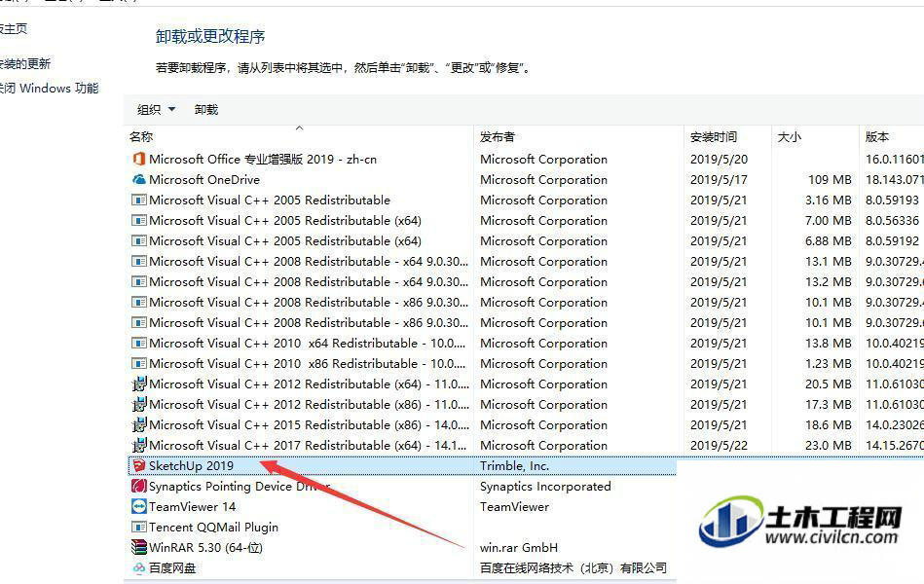Sort by the 安装时间 column header
Screen dimensions: 924x584
713,136
